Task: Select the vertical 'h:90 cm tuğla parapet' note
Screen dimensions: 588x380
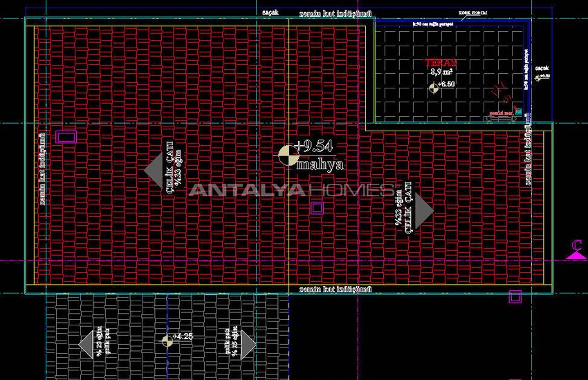Action: point(526,69)
